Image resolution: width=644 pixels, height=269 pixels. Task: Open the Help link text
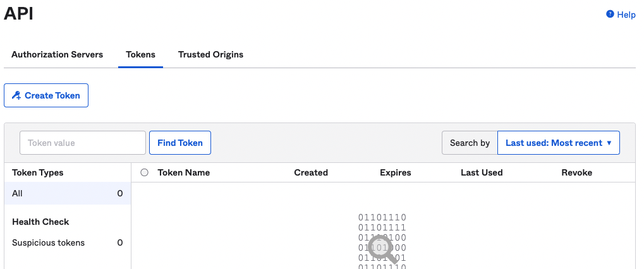coord(626,15)
